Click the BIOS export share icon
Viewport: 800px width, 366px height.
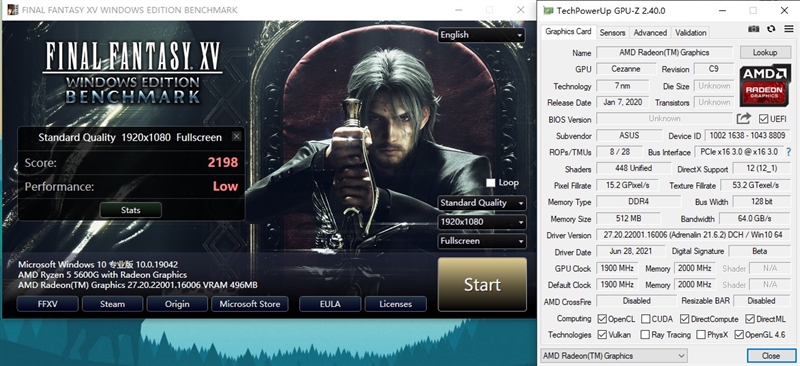[x=744, y=118]
